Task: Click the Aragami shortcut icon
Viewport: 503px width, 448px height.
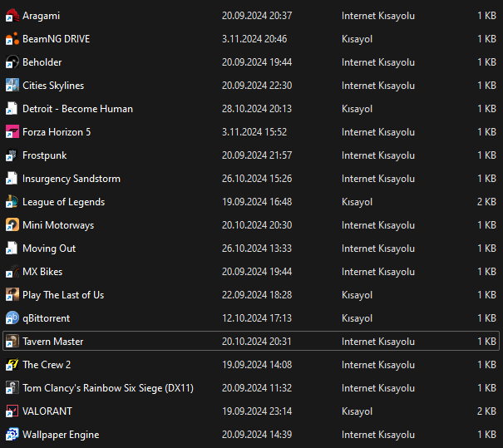Action: 12,16
